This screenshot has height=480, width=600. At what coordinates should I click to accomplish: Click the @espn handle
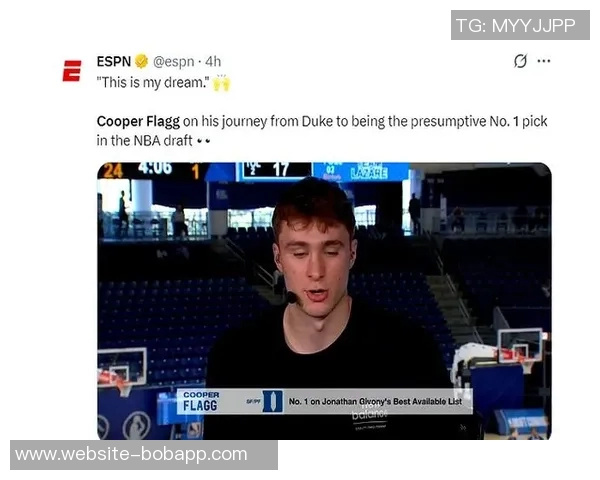[173, 62]
